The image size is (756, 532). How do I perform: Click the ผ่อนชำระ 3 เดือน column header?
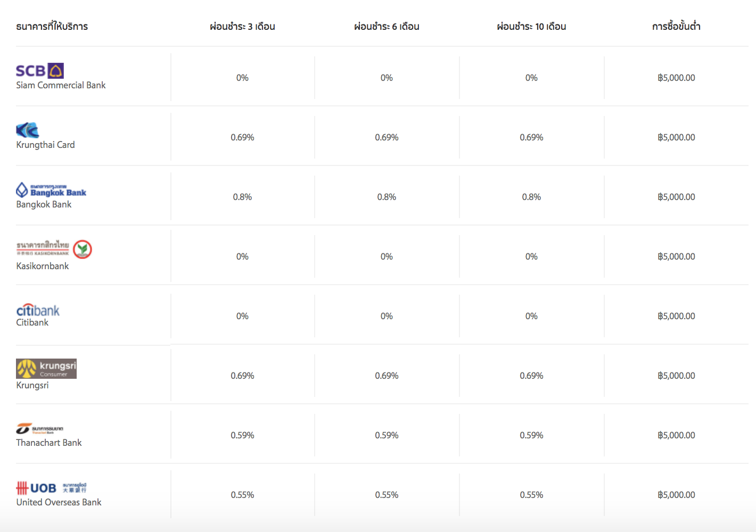tap(242, 27)
